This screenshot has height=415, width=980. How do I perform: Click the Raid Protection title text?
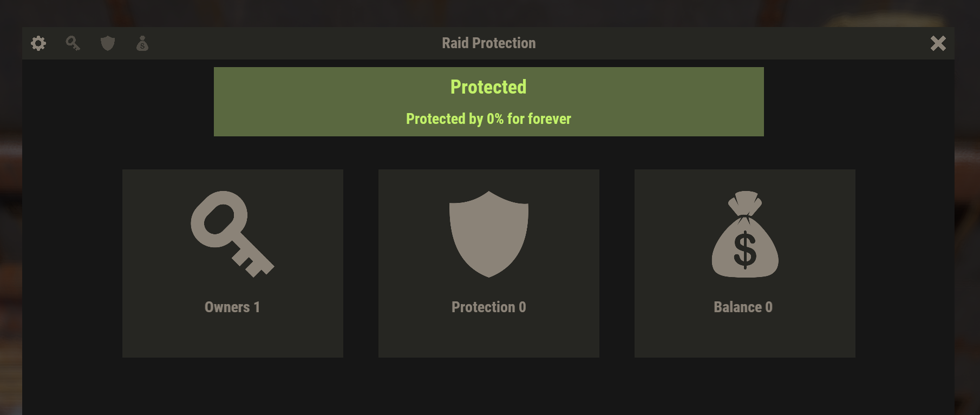click(x=489, y=43)
